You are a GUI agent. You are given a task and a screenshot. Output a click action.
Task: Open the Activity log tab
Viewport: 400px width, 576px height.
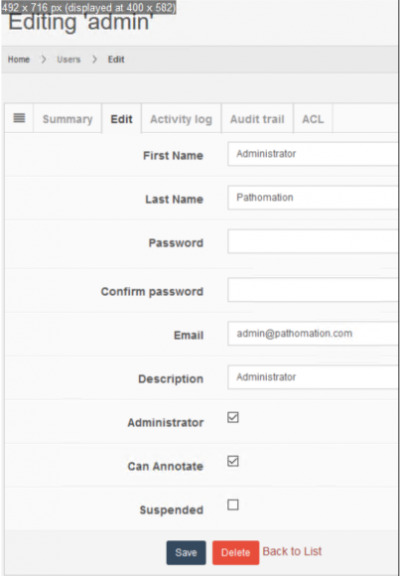click(x=181, y=119)
